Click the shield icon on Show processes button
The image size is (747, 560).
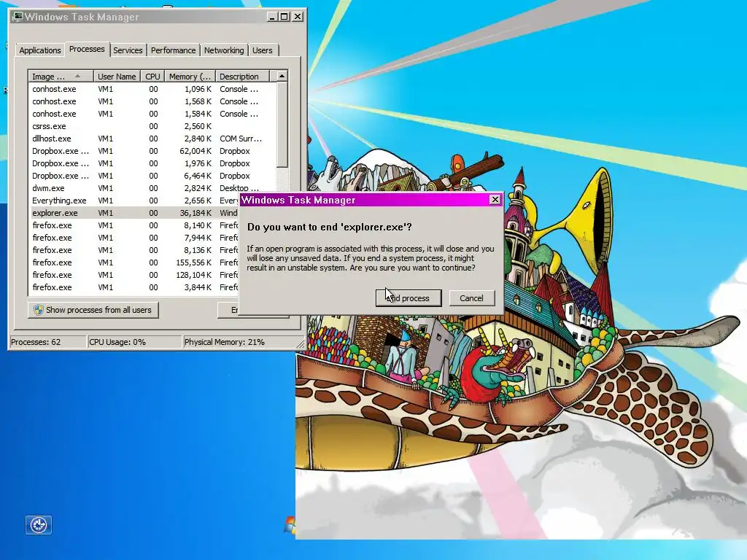tap(39, 310)
